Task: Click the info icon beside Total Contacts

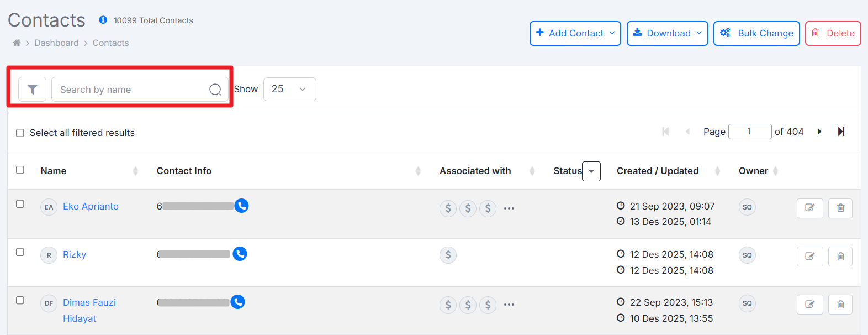Action: coord(103,20)
